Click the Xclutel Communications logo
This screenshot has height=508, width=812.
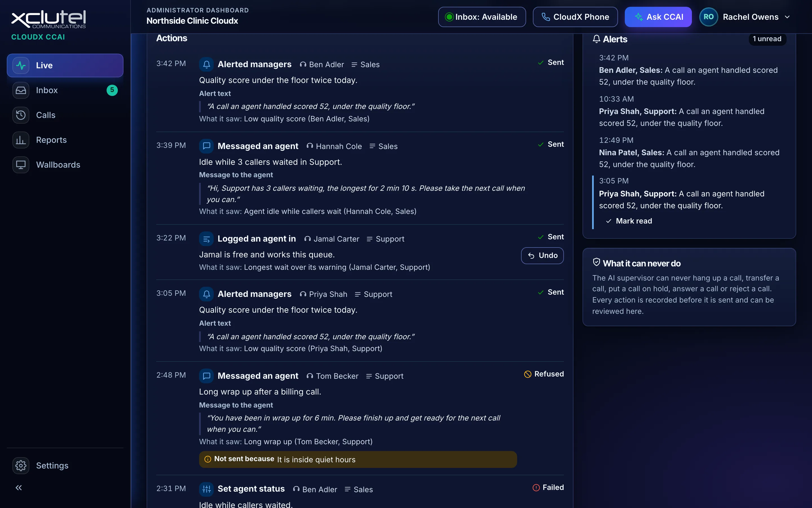pos(49,19)
